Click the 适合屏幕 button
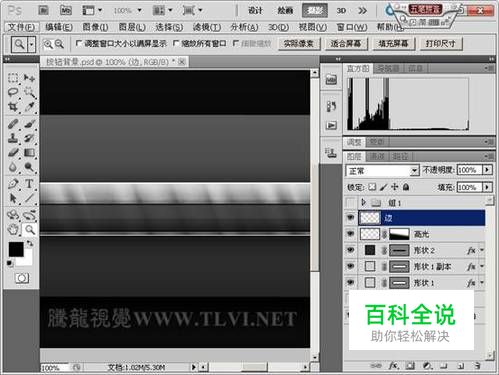Viewport: 499px width, 375px height. pos(346,44)
